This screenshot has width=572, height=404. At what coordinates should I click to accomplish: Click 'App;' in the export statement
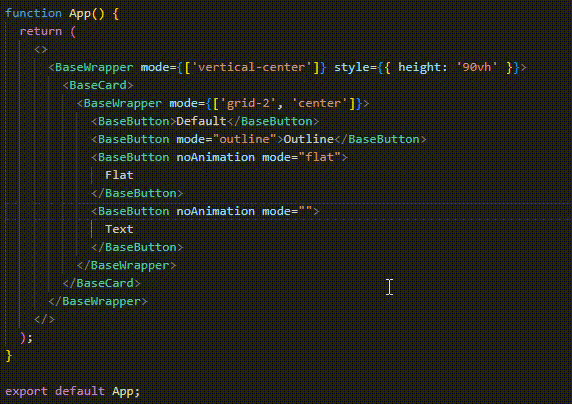[x=126, y=391]
